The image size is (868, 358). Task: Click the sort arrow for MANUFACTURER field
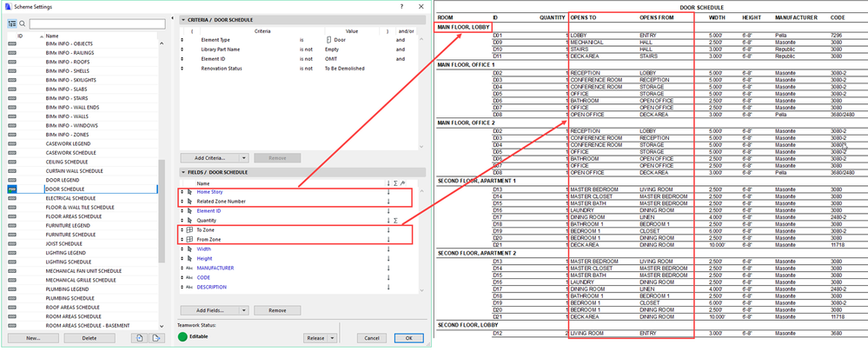click(388, 268)
